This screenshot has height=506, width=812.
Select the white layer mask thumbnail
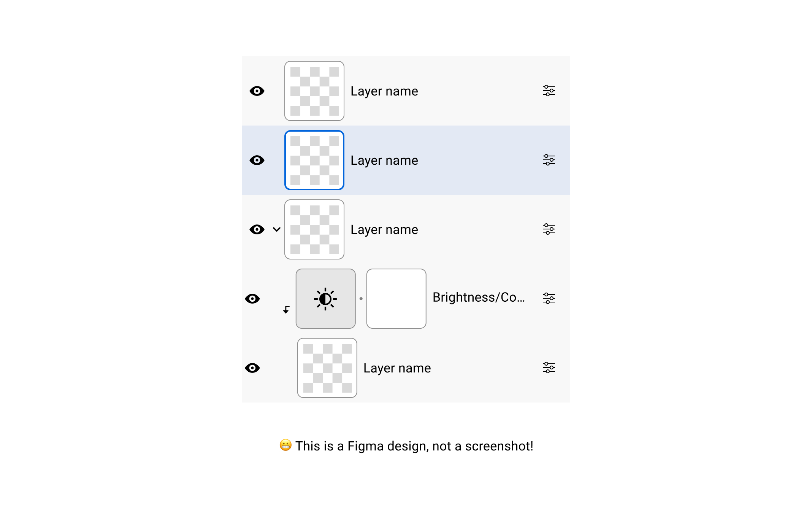(x=396, y=299)
